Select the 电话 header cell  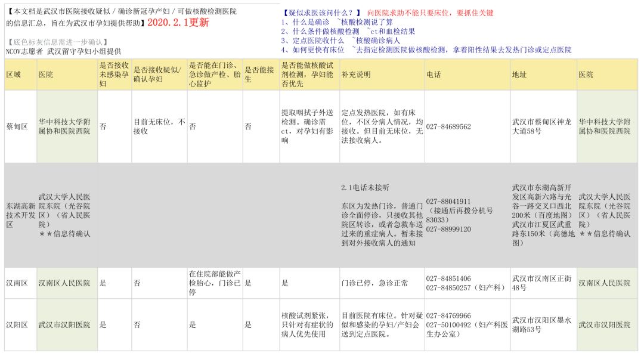[x=467, y=75]
